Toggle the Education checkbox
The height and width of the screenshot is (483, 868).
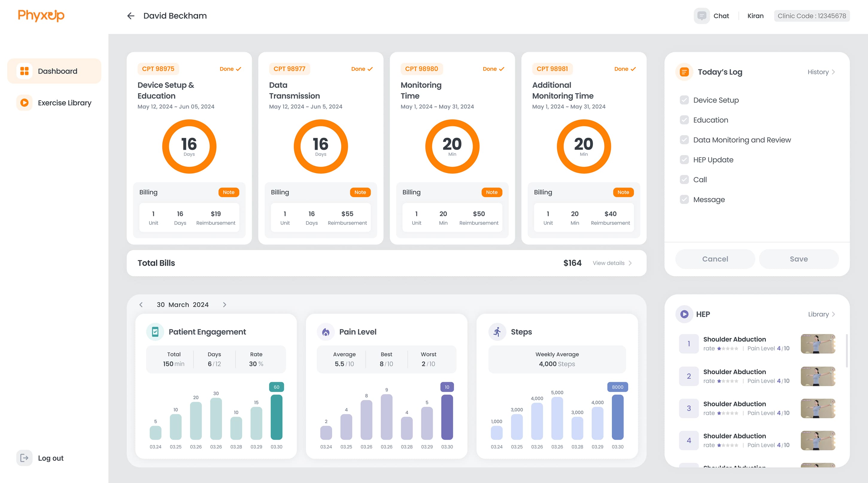[x=684, y=120]
